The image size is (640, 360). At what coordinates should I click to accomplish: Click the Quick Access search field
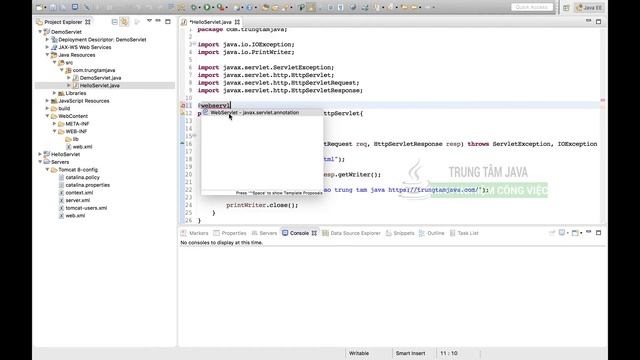click(x=532, y=7)
